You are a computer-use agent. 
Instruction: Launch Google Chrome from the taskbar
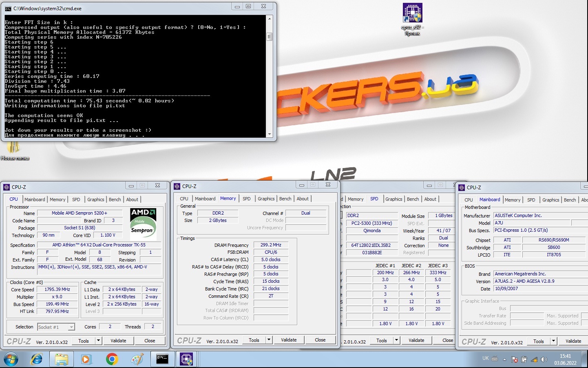(112, 359)
